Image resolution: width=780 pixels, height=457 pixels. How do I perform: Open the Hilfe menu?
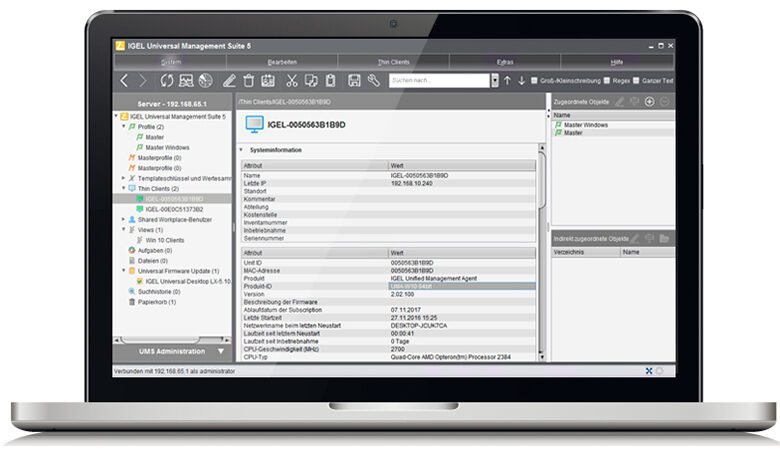click(x=617, y=62)
